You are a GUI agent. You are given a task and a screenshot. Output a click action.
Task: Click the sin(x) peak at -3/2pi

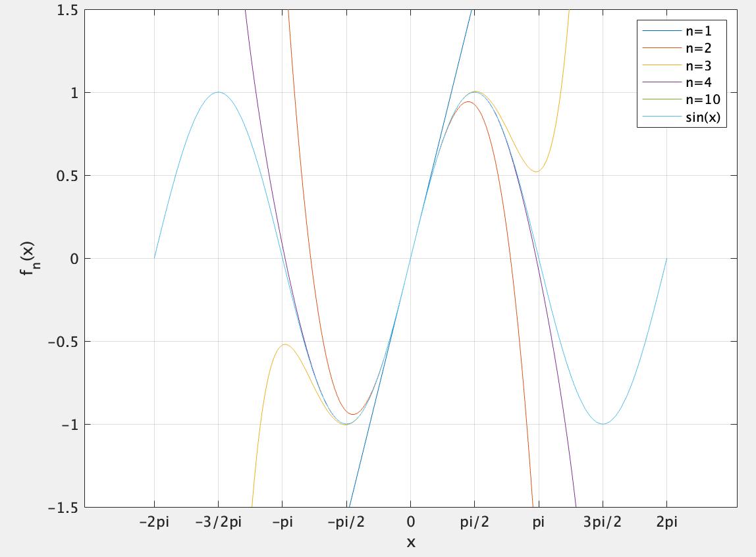pos(219,93)
